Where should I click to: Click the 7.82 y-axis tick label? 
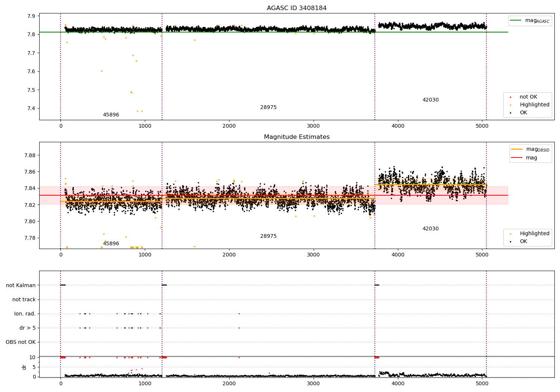[29, 205]
